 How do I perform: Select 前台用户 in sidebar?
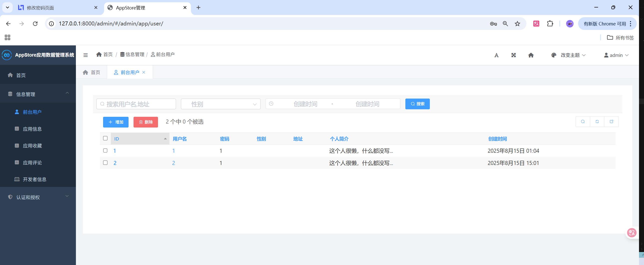pyautogui.click(x=38, y=112)
